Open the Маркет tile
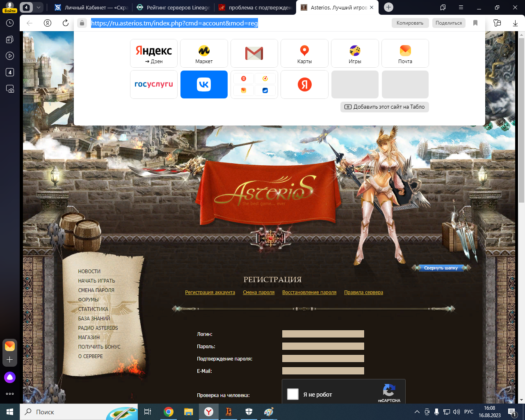525x420 pixels. [204, 53]
